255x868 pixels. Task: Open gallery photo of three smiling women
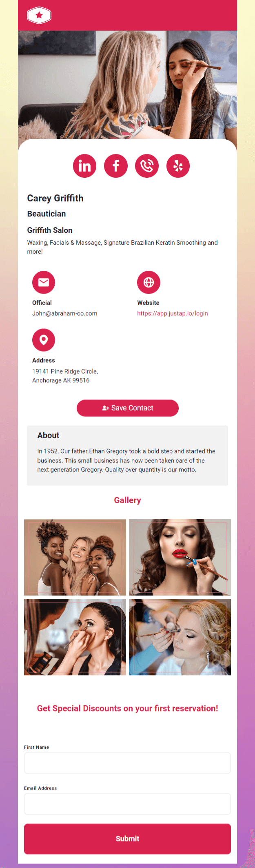tap(75, 557)
